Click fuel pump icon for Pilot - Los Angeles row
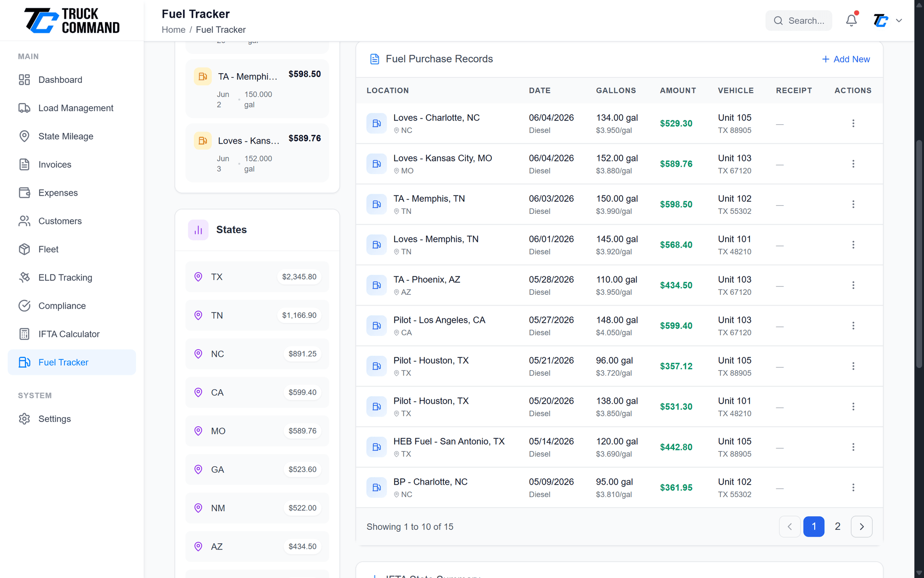Viewport: 924px width, 578px height. [376, 326]
